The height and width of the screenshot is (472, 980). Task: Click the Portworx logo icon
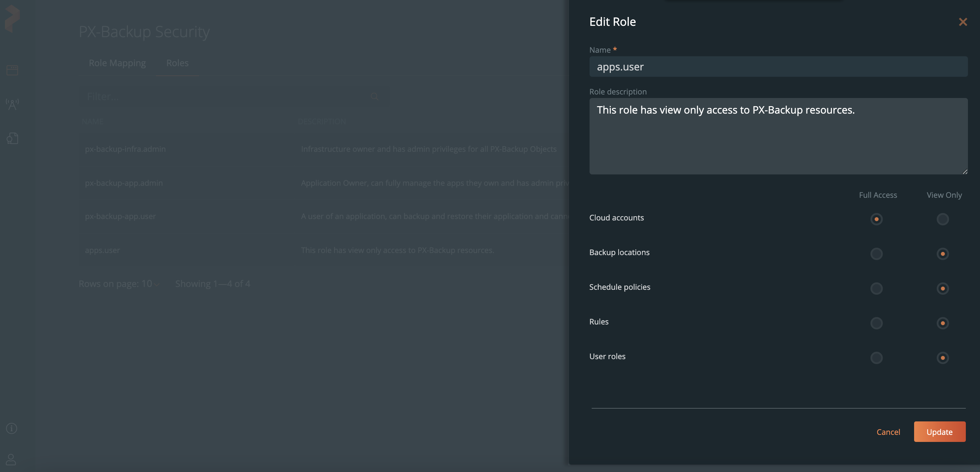pyautogui.click(x=12, y=18)
